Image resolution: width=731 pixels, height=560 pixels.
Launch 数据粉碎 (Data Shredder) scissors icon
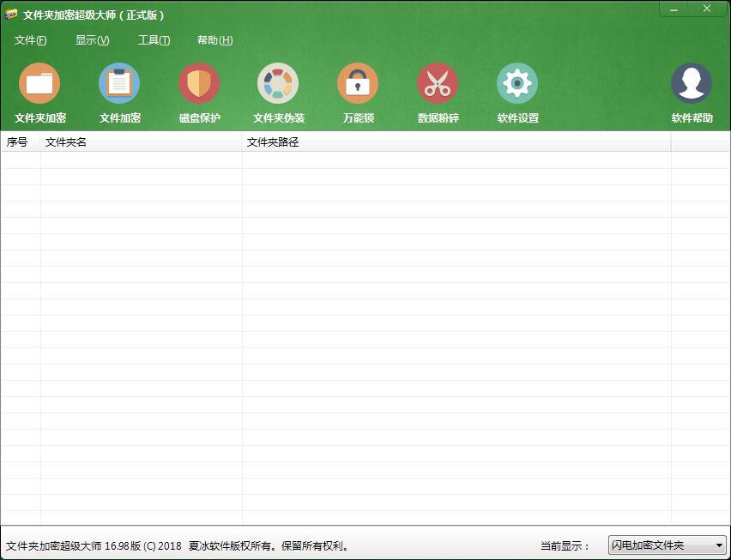(438, 90)
